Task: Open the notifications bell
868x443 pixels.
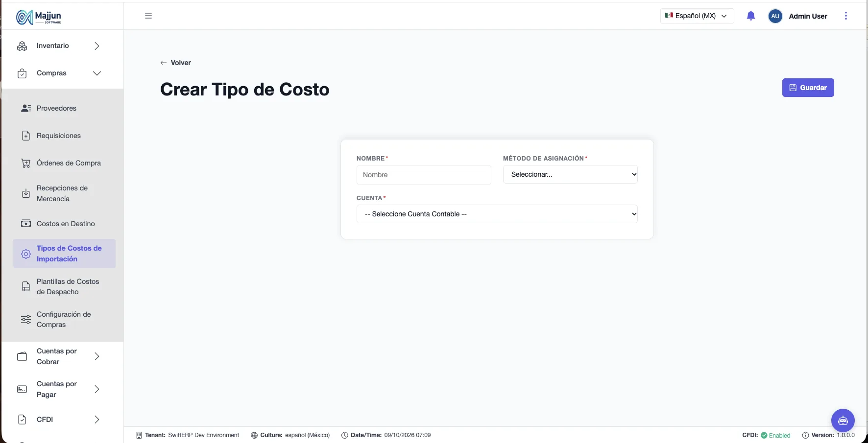Action: point(751,16)
